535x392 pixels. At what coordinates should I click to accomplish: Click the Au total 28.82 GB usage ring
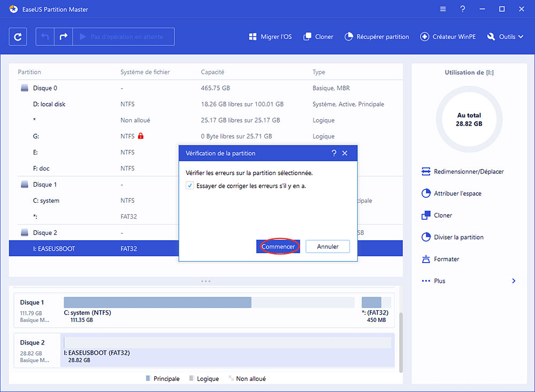click(x=469, y=119)
